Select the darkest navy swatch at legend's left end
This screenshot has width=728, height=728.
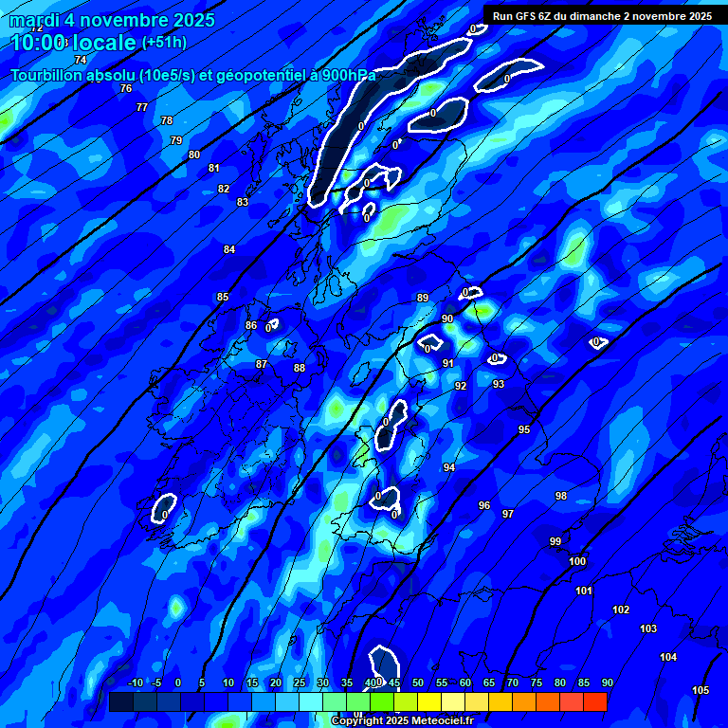(x=120, y=701)
